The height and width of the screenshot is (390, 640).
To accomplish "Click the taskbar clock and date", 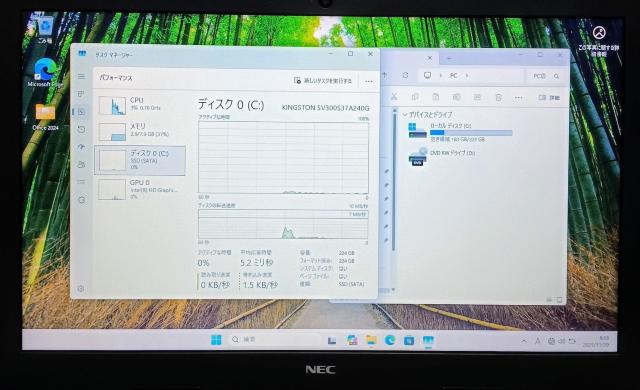I will click(x=597, y=341).
